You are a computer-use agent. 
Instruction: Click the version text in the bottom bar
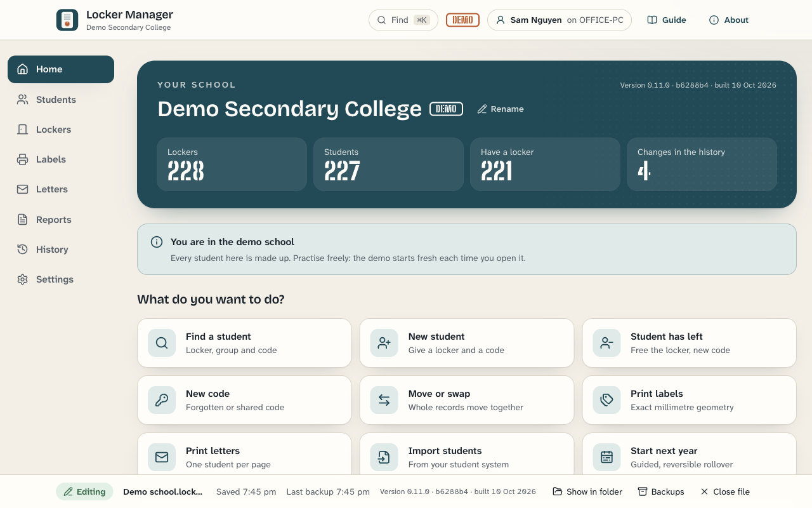[x=458, y=491]
